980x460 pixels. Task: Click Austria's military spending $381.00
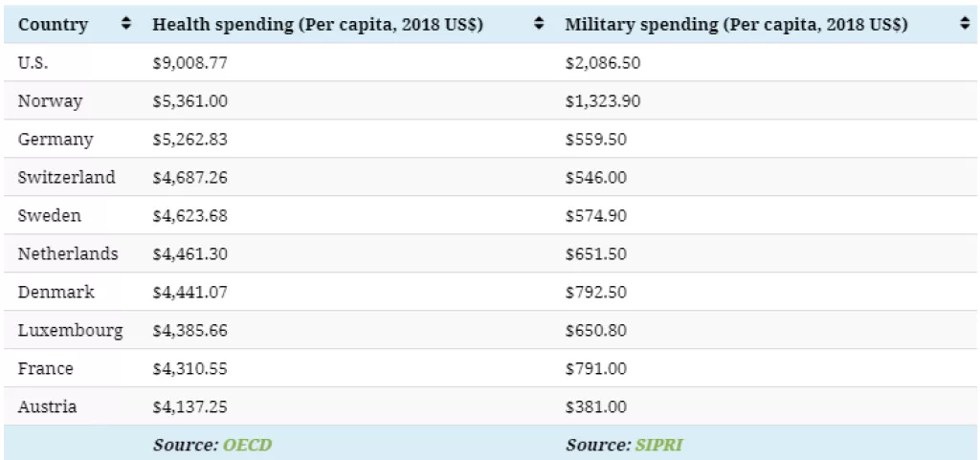coord(596,407)
